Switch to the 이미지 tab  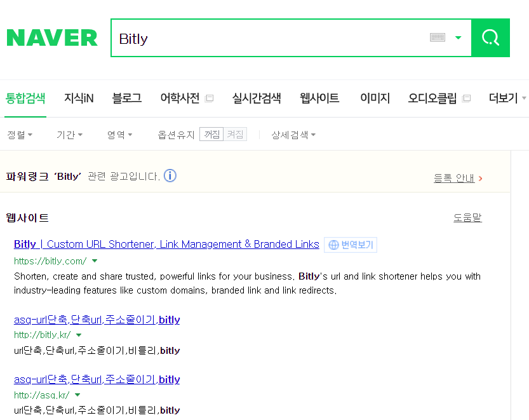[x=375, y=98]
